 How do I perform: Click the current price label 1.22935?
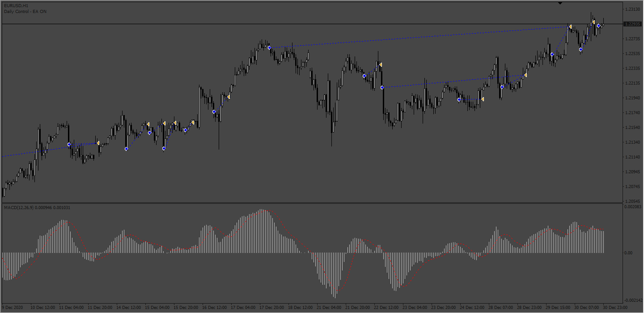tap(633, 24)
